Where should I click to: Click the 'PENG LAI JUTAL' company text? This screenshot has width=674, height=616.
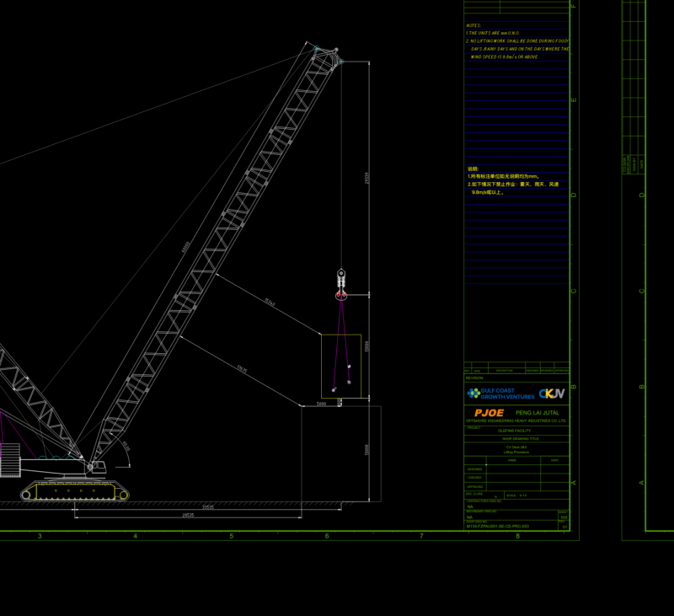tap(538, 413)
